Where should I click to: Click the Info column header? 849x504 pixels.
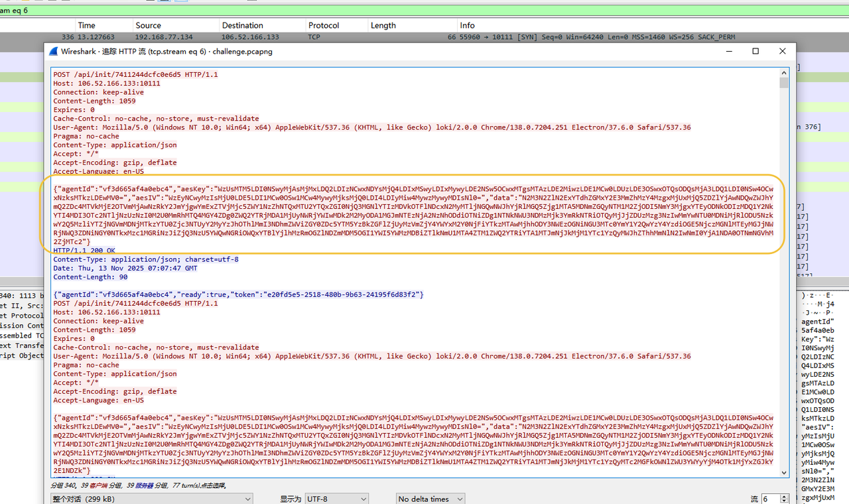click(x=468, y=25)
